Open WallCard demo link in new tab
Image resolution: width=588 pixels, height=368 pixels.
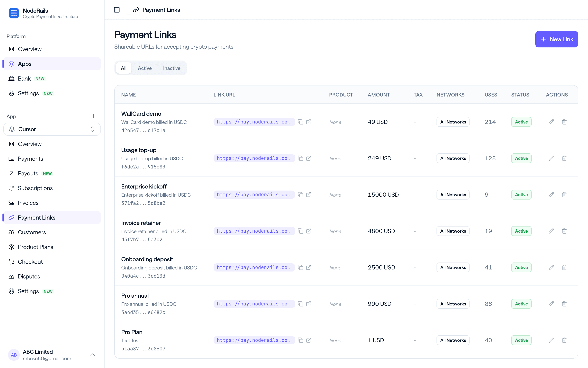coord(309,122)
